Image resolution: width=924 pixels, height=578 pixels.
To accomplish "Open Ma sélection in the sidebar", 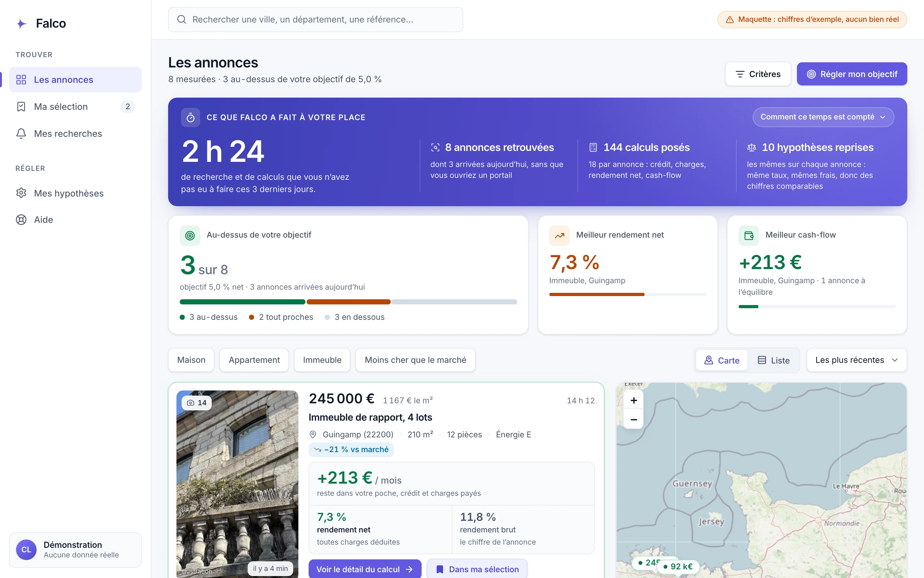I will pyautogui.click(x=75, y=107).
